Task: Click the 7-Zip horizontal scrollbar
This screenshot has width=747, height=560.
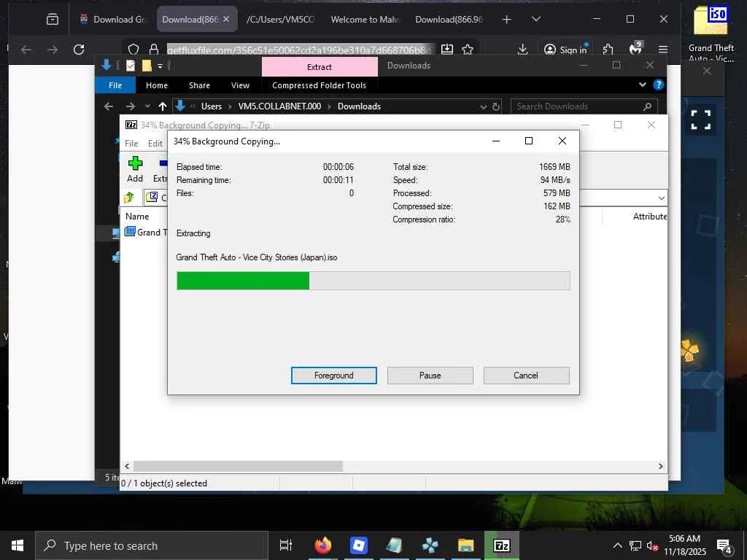Action: tap(238, 466)
